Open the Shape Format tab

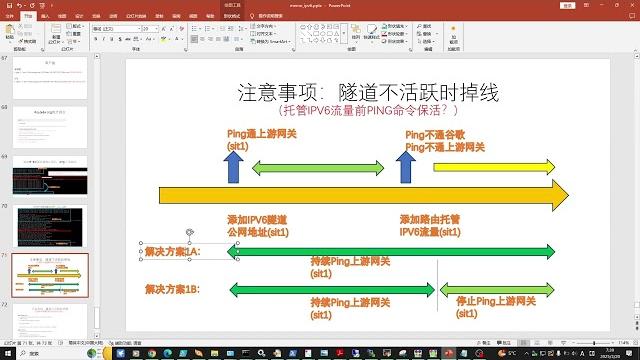click(231, 16)
